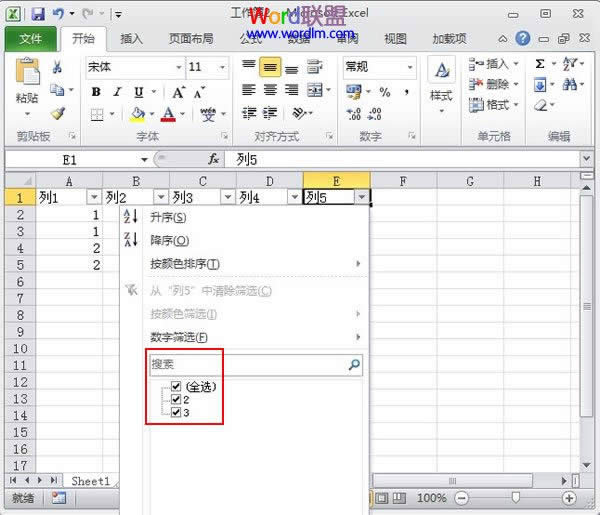Click Increase Font Size icon
600x515 pixels.
coord(178,93)
